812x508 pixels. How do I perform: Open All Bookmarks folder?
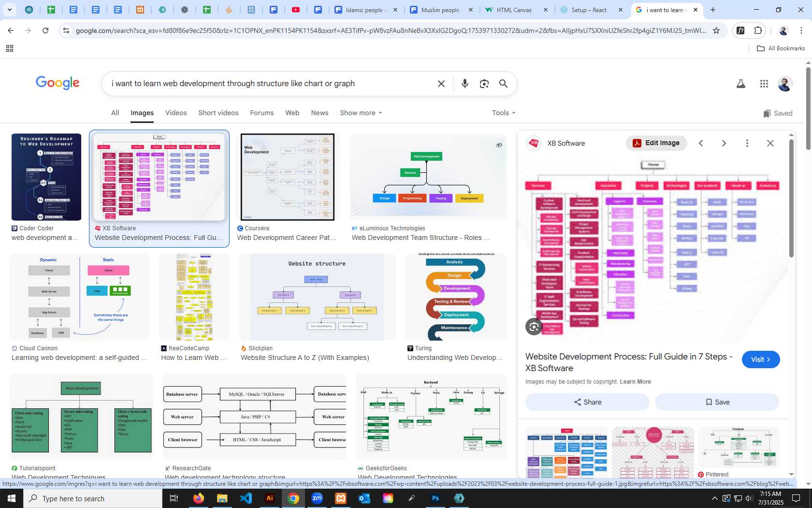pos(781,48)
